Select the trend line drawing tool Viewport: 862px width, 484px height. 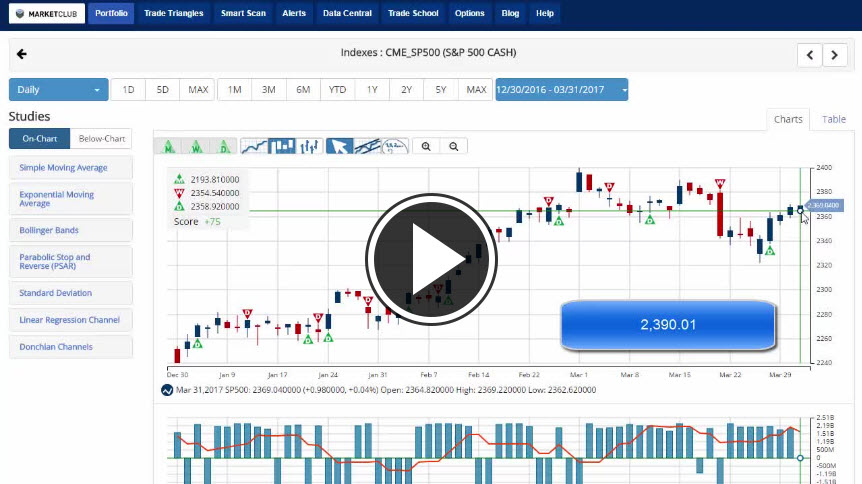coord(367,146)
